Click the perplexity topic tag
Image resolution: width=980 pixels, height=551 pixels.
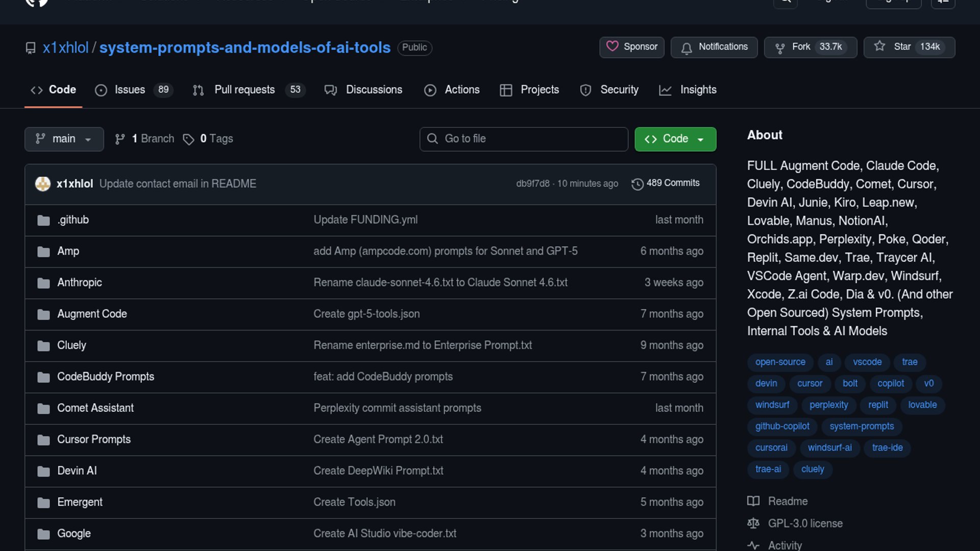coord(828,405)
